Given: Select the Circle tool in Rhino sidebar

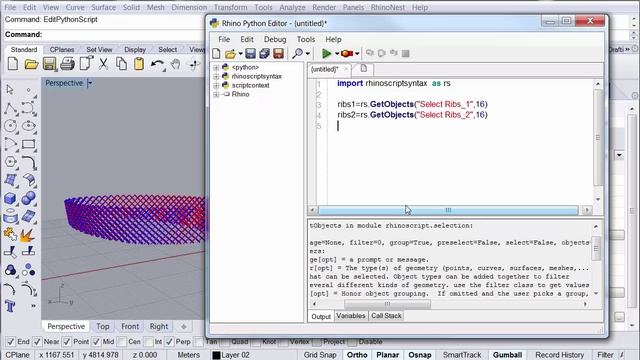Looking at the screenshot, I should (x=11, y=126).
